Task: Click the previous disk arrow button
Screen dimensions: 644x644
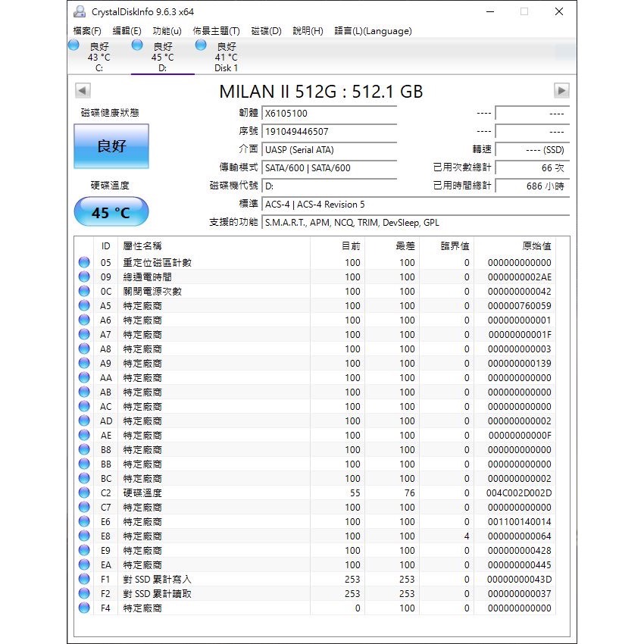Action: pos(81,90)
